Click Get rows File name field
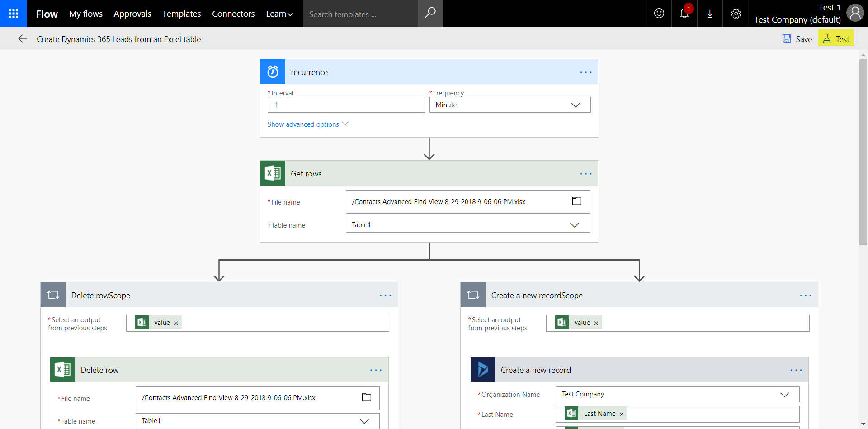 (x=467, y=202)
